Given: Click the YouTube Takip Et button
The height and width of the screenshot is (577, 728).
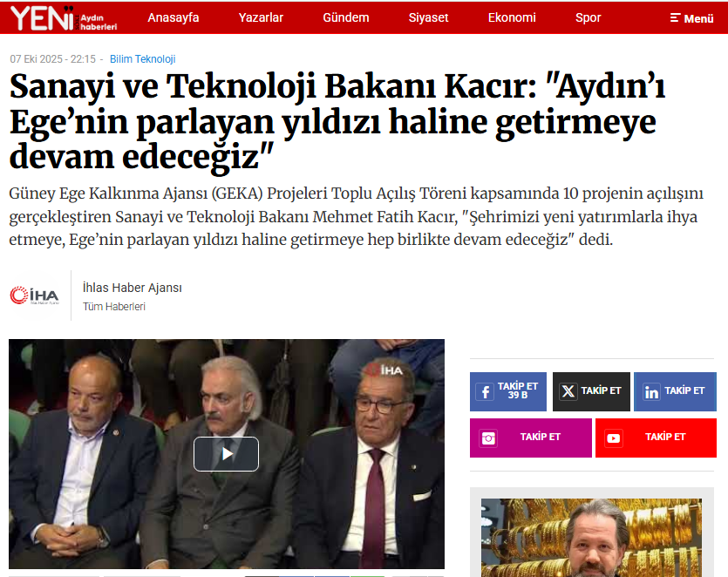Looking at the screenshot, I should [656, 438].
